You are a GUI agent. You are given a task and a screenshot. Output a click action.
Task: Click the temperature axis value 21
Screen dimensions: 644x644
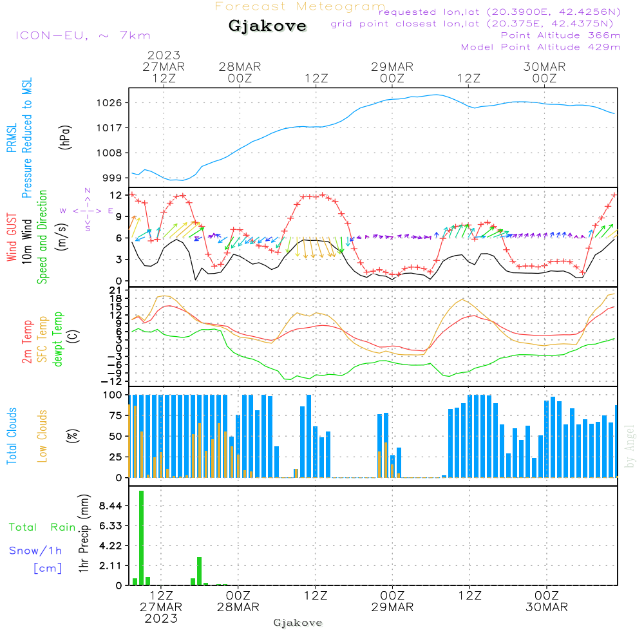tap(115, 291)
